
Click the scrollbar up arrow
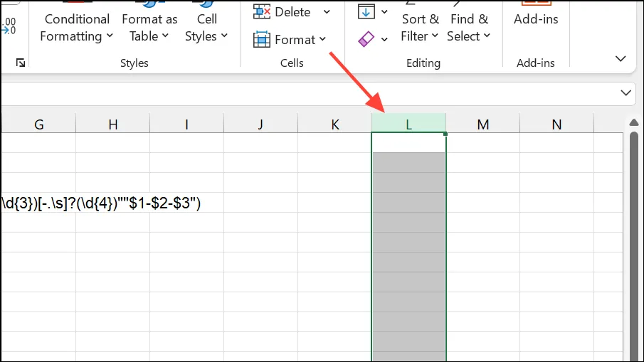pyautogui.click(x=634, y=122)
